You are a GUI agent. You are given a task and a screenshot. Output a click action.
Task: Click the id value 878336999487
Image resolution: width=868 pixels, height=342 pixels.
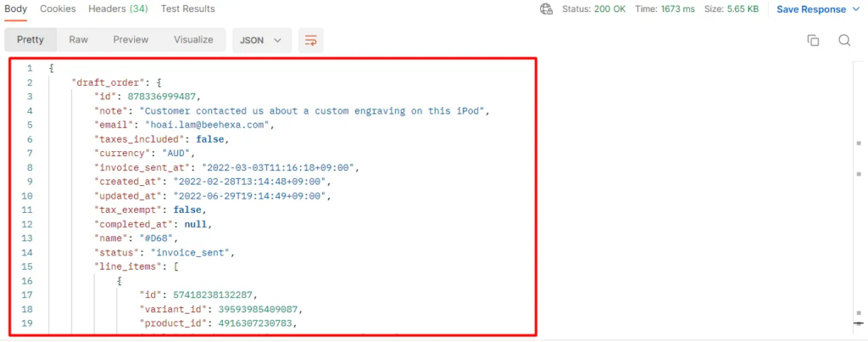[162, 97]
